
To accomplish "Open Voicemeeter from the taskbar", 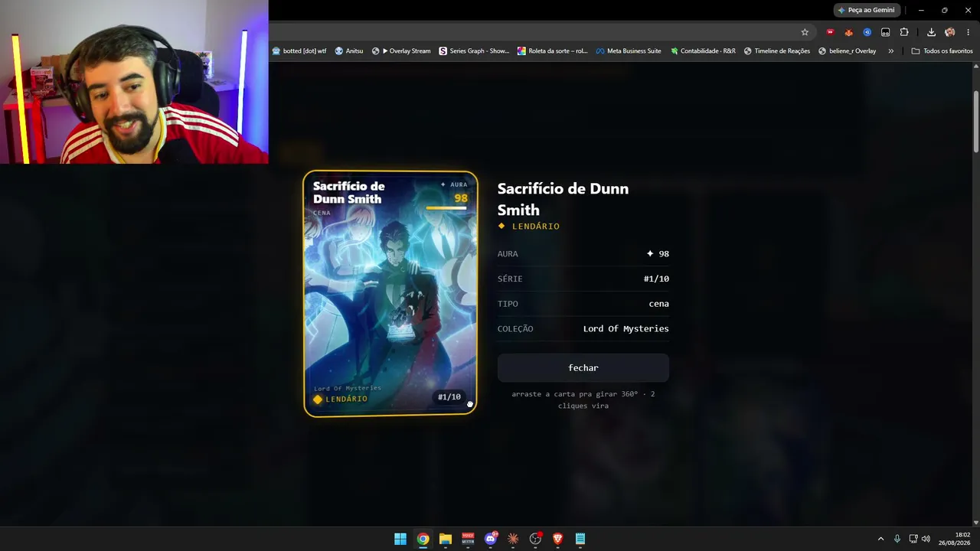I will coord(468,539).
